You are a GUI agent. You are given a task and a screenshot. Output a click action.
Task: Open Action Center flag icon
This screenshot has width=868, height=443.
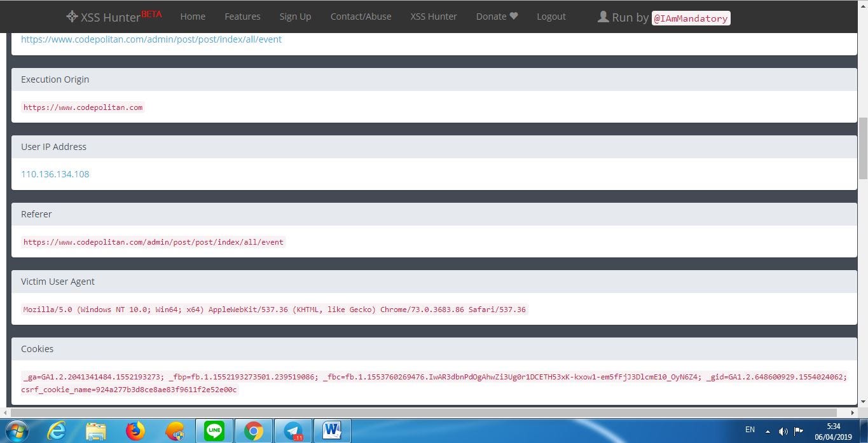point(799,431)
